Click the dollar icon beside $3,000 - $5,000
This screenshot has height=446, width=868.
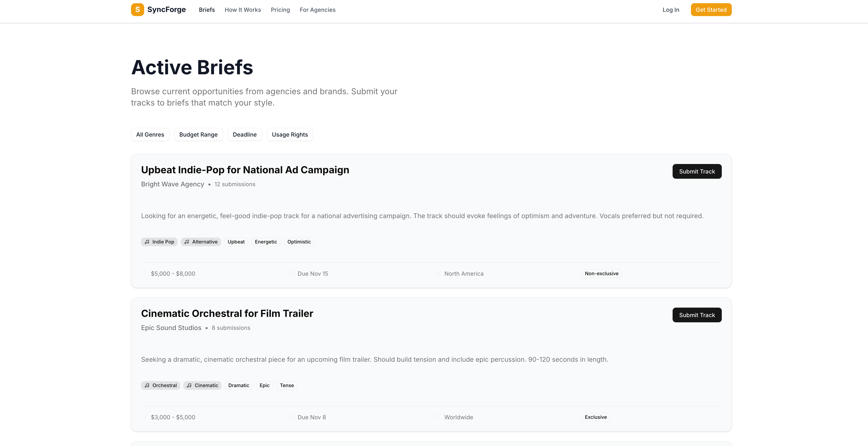pos(144,417)
